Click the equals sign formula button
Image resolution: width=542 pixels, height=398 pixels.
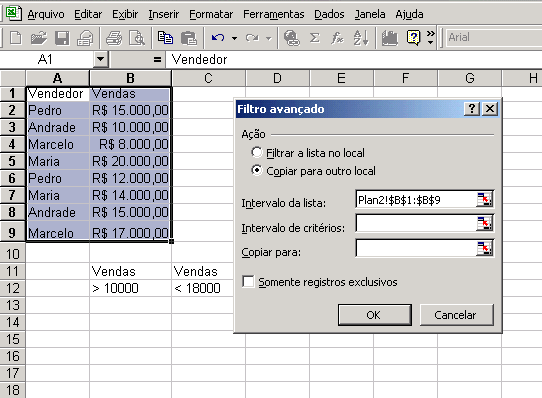coord(157,60)
